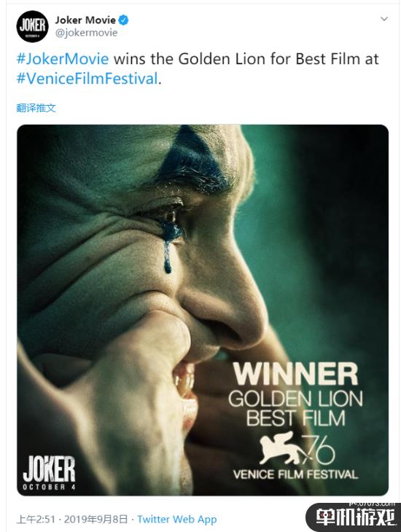Screen dimensions: 401x532
Task: Open the Twitter Web App source link
Action: pos(177,519)
